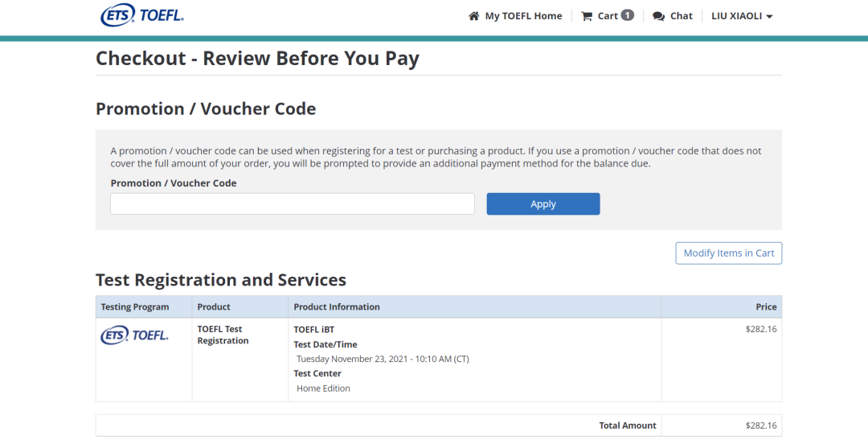Screen dimensions: 868x444
Task: Open the Cart link
Action: pyautogui.click(x=608, y=16)
